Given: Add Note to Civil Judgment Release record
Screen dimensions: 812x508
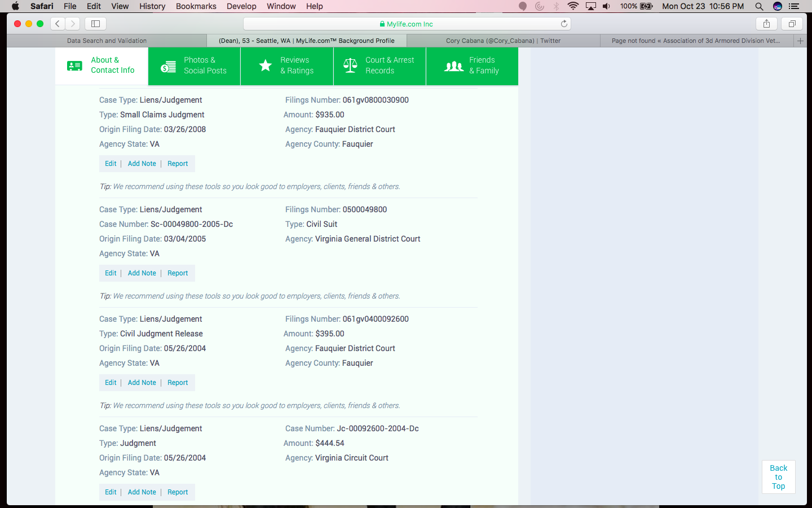Looking at the screenshot, I should [x=142, y=383].
